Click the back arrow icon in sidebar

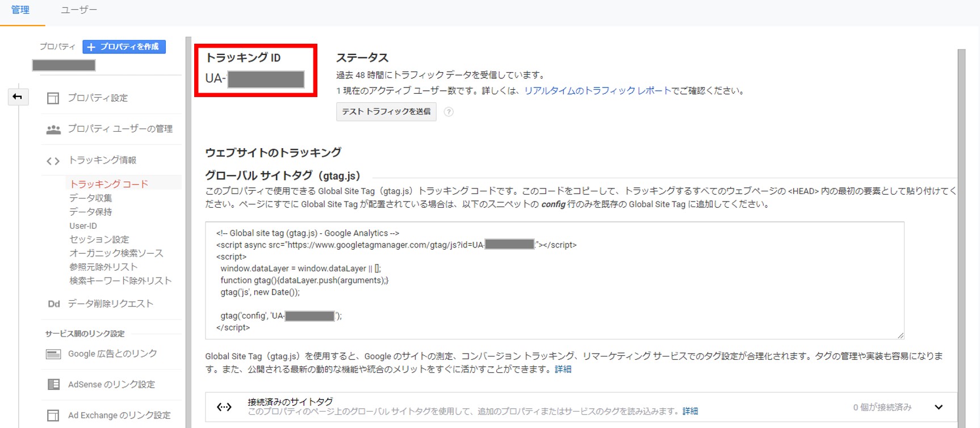tap(17, 97)
